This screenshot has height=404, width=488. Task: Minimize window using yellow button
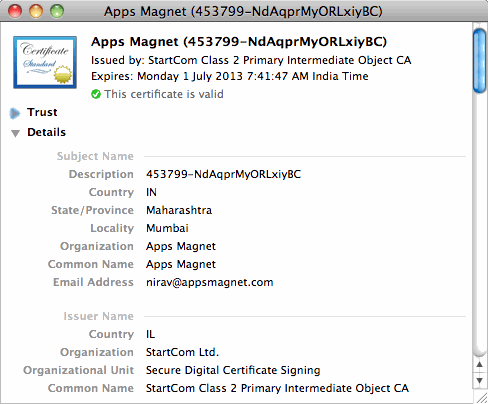(36, 11)
